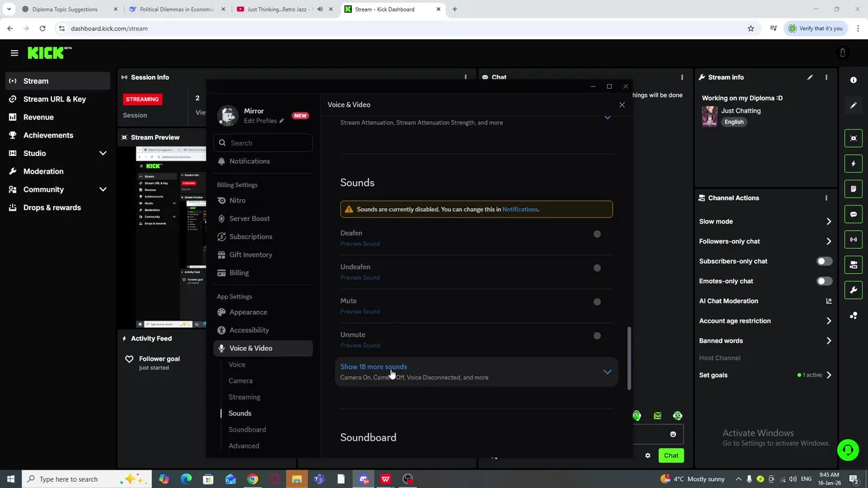Screen dimensions: 868x488
Task: Toggle the Mute sound switch
Action: (x=597, y=302)
